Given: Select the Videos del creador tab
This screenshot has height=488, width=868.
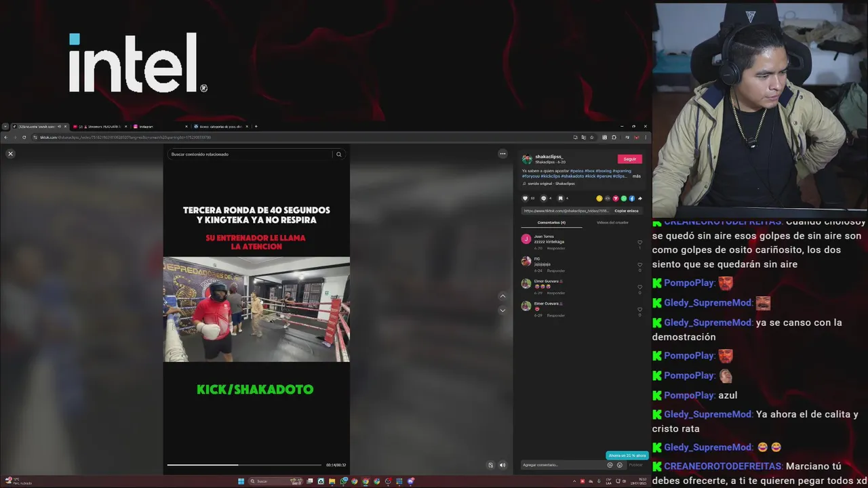Looking at the screenshot, I should click(612, 222).
